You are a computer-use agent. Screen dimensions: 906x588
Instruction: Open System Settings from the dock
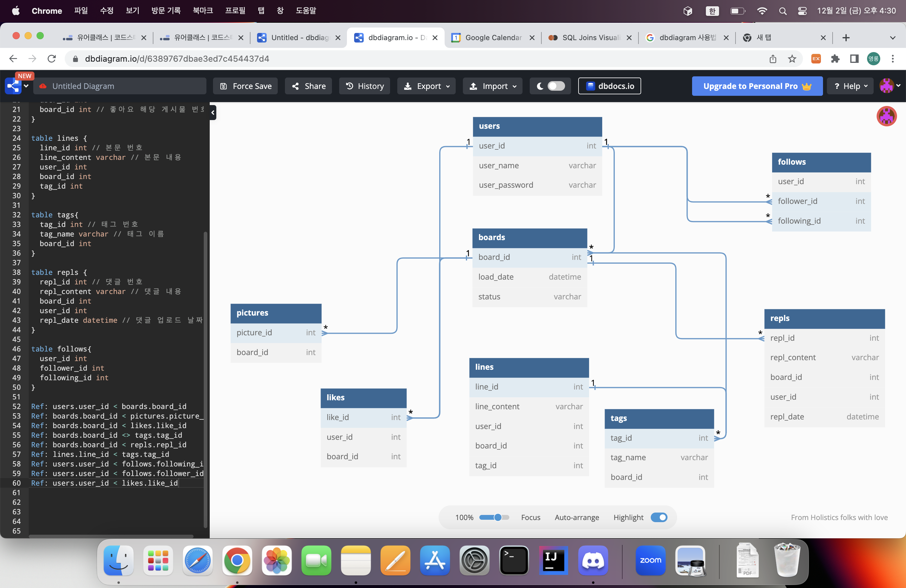pyautogui.click(x=474, y=561)
